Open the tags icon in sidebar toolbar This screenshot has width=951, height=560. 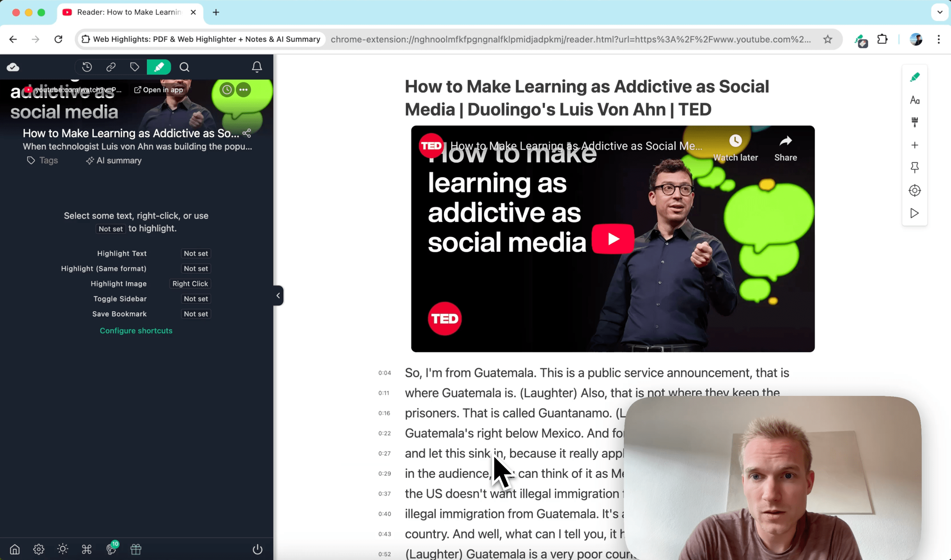click(x=134, y=67)
